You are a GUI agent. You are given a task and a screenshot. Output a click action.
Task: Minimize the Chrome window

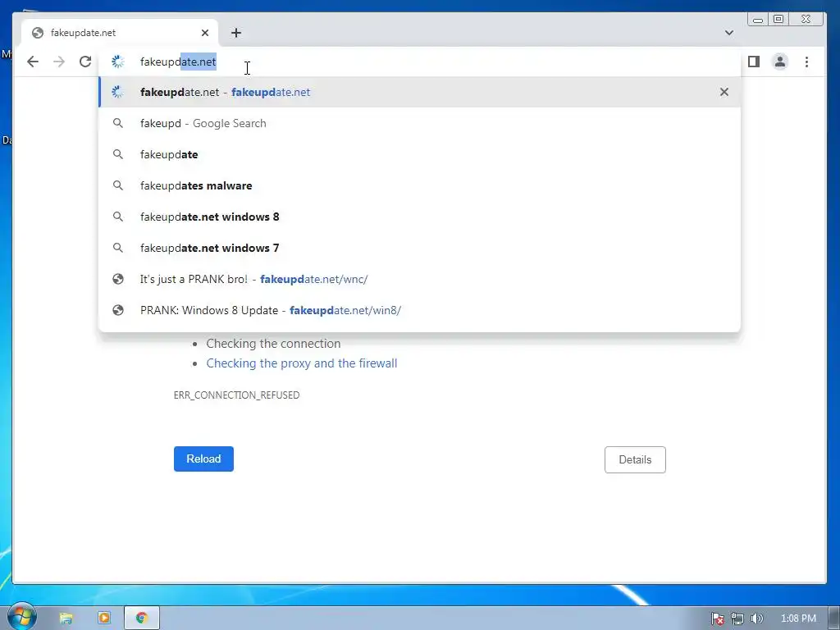(758, 20)
